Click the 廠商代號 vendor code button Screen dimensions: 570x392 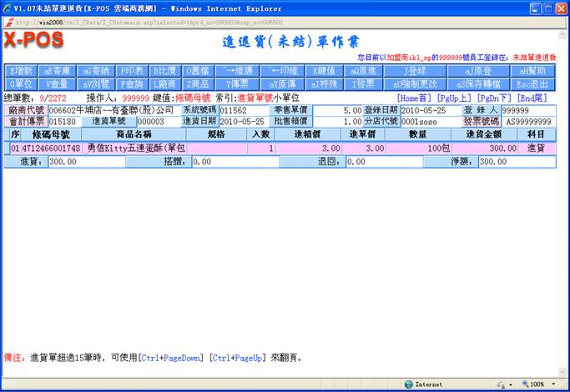click(x=26, y=110)
